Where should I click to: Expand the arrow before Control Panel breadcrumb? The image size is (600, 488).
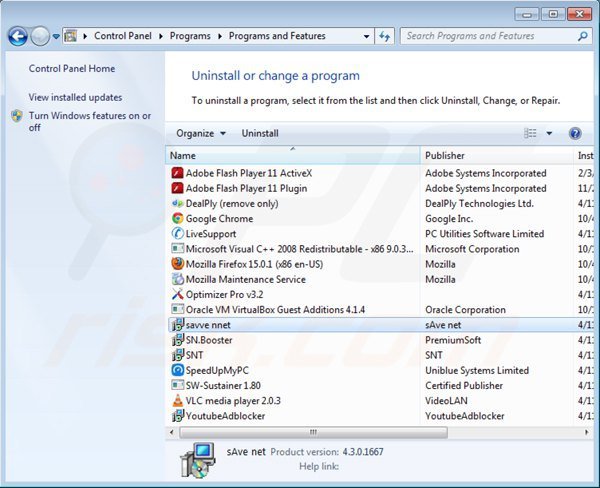[x=85, y=36]
